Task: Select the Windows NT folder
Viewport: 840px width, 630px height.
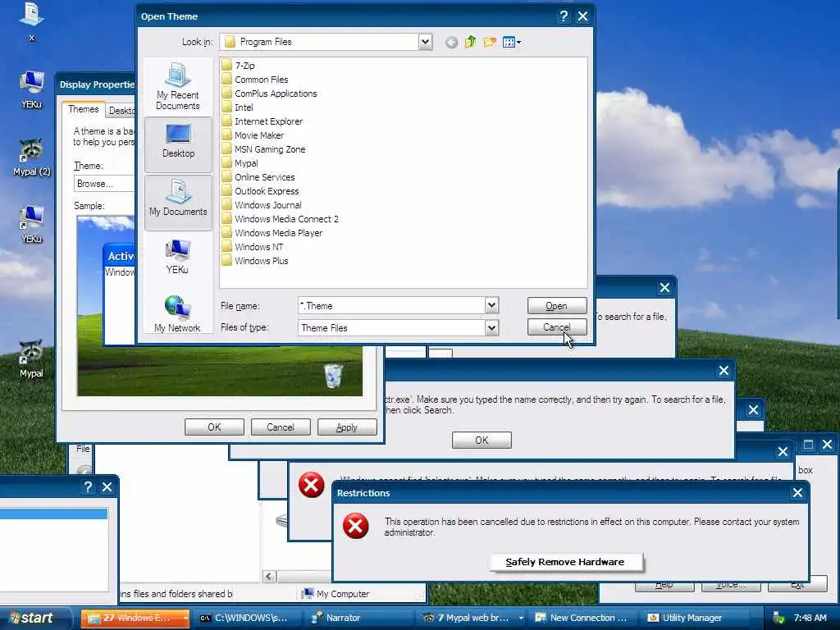Action: pos(253,246)
